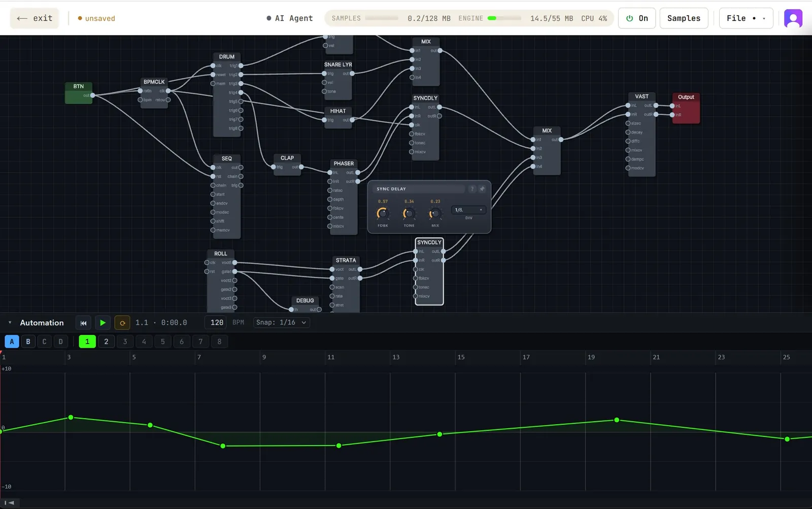The width and height of the screenshot is (812, 509).
Task: Click the BTN out port
Action: click(92, 95)
